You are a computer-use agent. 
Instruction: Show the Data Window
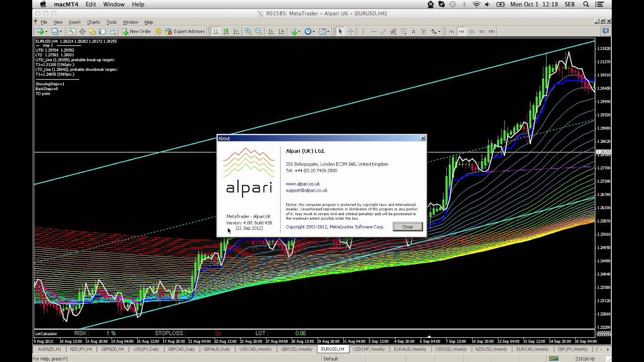point(82,31)
